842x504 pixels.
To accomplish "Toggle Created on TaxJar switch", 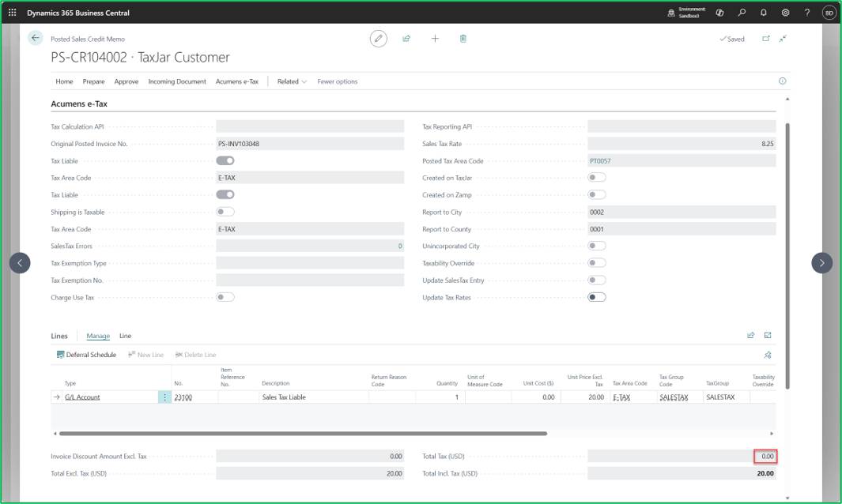I will coord(597,177).
